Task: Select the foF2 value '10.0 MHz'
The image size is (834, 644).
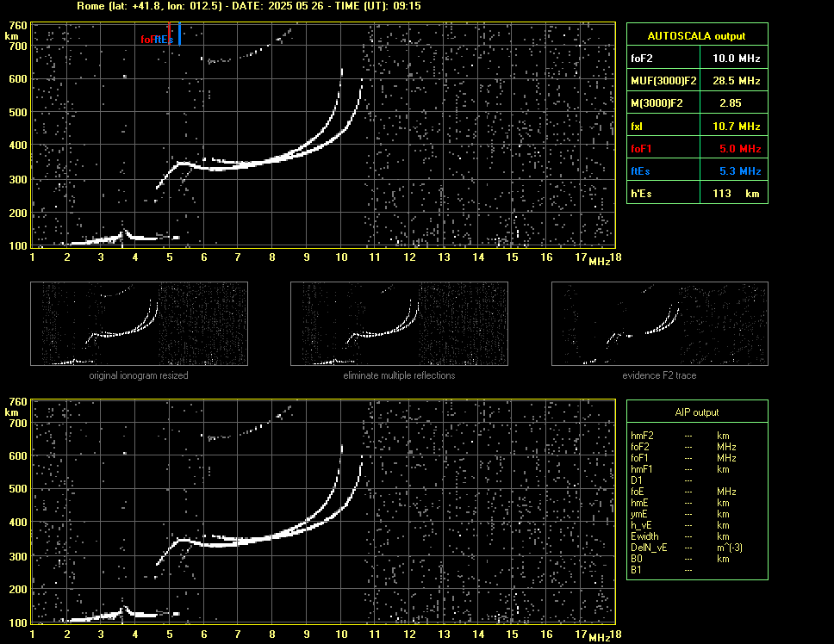Action: 736,59
